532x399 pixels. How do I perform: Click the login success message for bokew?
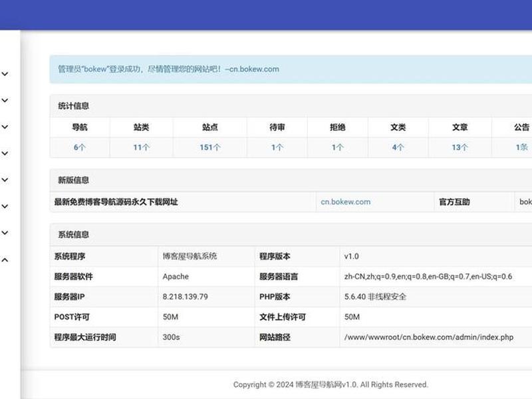(x=169, y=69)
